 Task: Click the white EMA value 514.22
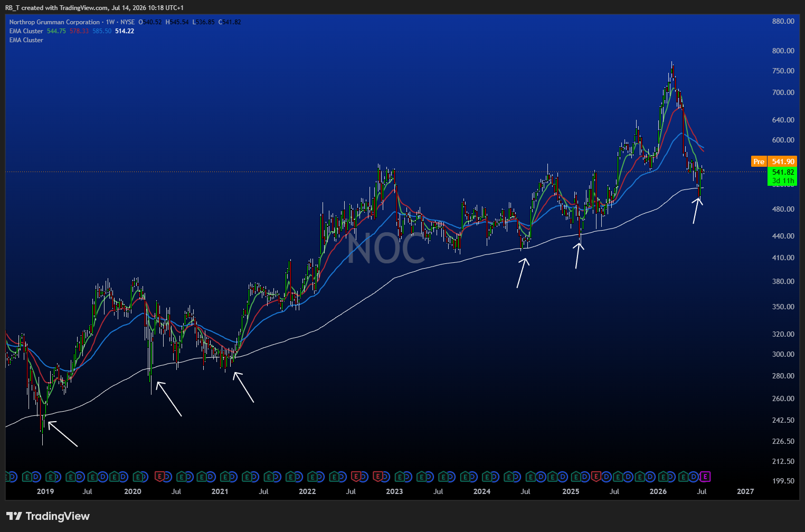[125, 31]
